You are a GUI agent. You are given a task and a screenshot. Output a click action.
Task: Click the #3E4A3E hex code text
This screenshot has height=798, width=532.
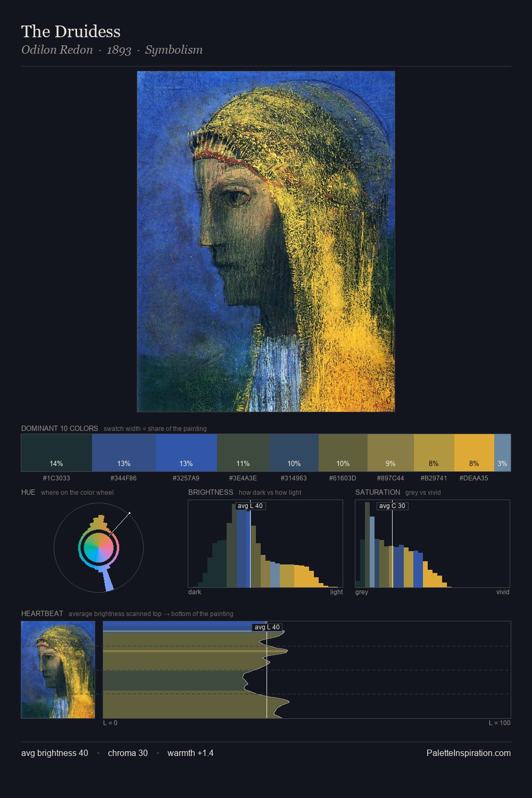coord(243,478)
